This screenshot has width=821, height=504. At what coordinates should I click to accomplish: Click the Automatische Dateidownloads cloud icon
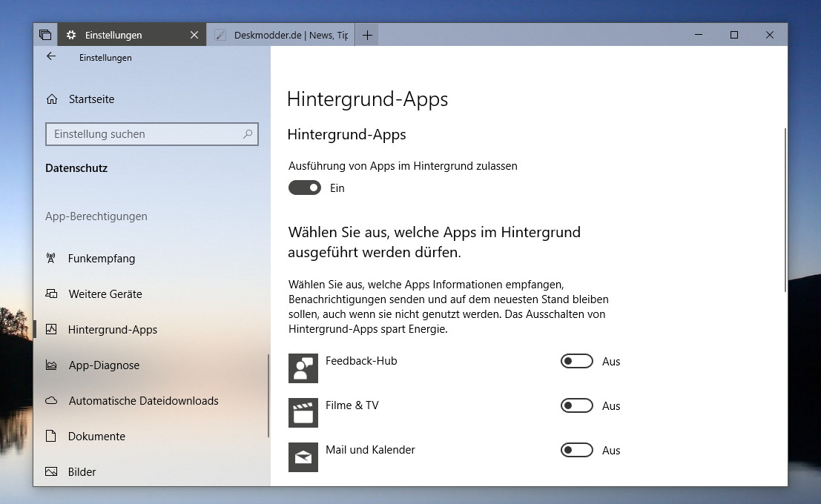[x=51, y=400]
